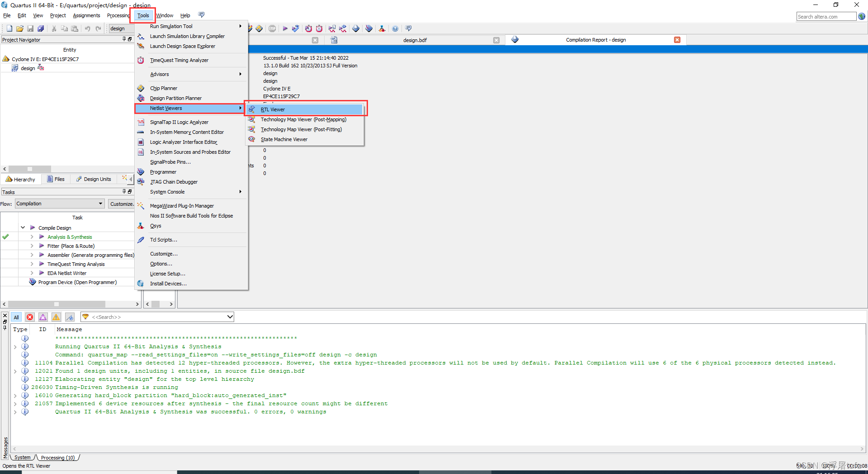The height and width of the screenshot is (474, 868).
Task: Expand the 12021 Found 1 design units message
Action: coord(15,371)
